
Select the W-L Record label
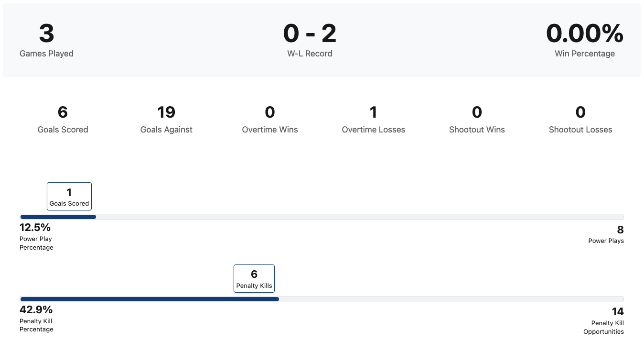coord(310,54)
